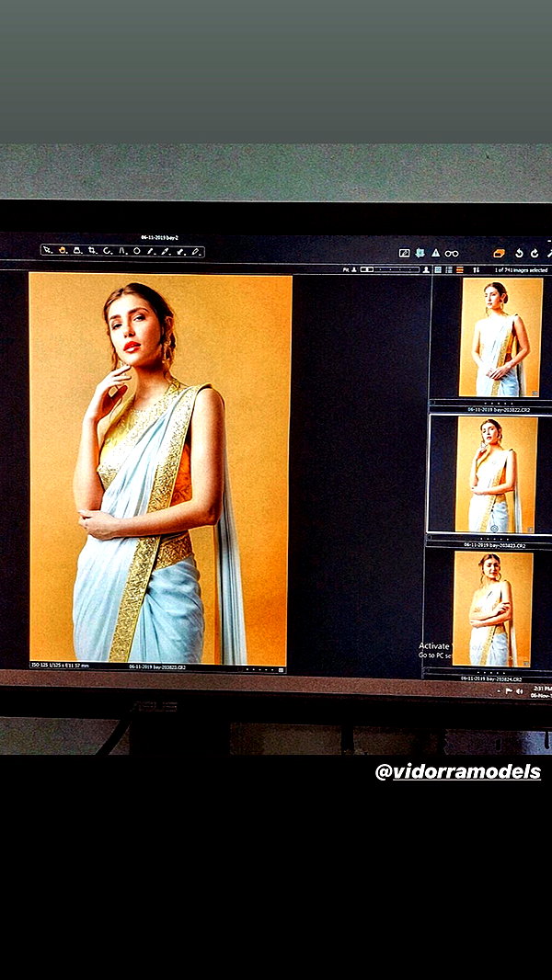Click the undo counter-clockwise arrow
The width and height of the screenshot is (552, 980).
pos(519,253)
